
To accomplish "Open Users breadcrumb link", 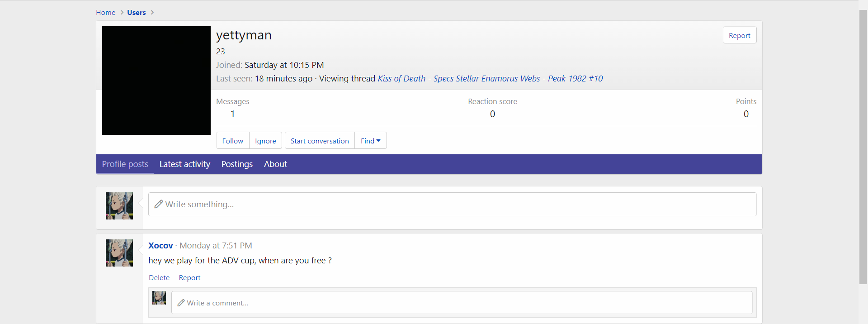I will click(136, 13).
